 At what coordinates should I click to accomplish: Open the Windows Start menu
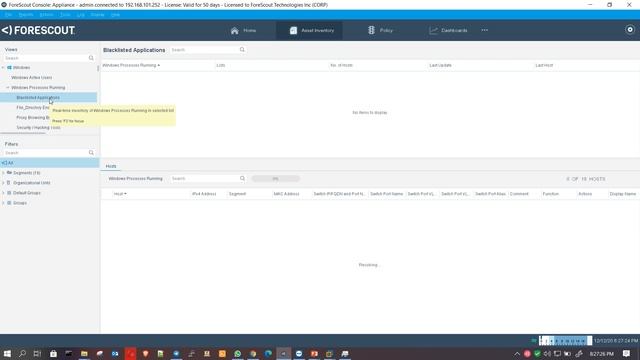pos(7,353)
